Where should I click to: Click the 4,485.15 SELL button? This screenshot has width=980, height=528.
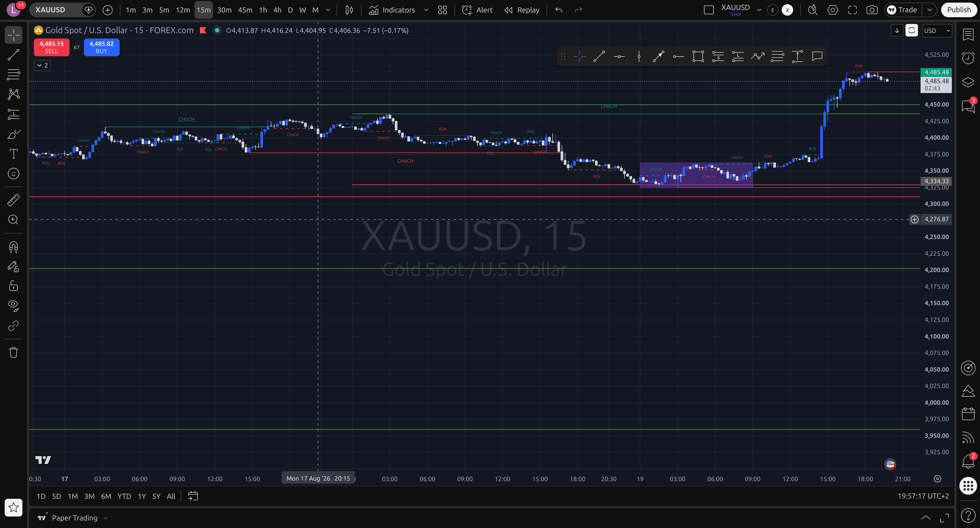pyautogui.click(x=52, y=47)
